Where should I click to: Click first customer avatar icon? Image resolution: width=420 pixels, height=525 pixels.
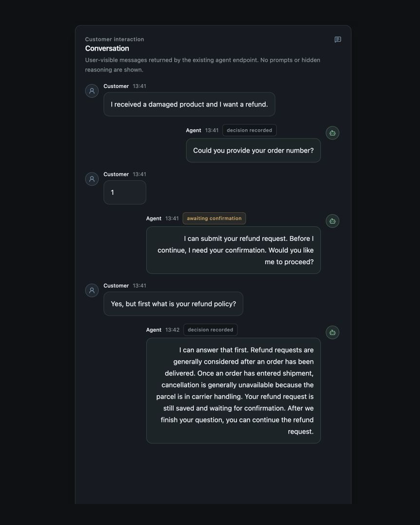click(92, 91)
